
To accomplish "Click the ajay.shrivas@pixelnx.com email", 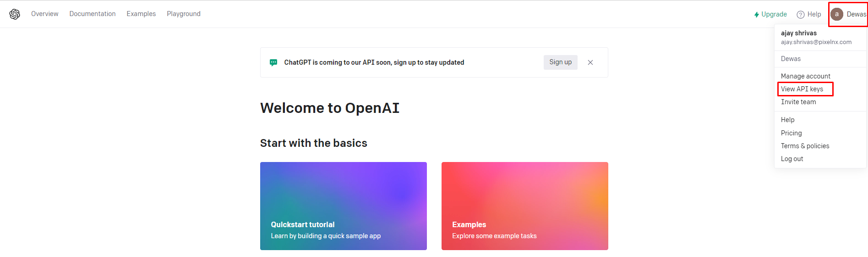I will coord(816,42).
